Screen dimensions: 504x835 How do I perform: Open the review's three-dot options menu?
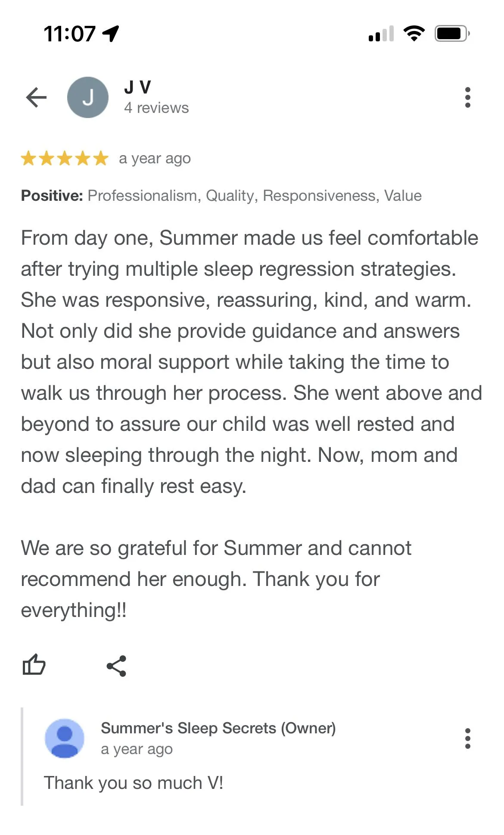coord(468,97)
